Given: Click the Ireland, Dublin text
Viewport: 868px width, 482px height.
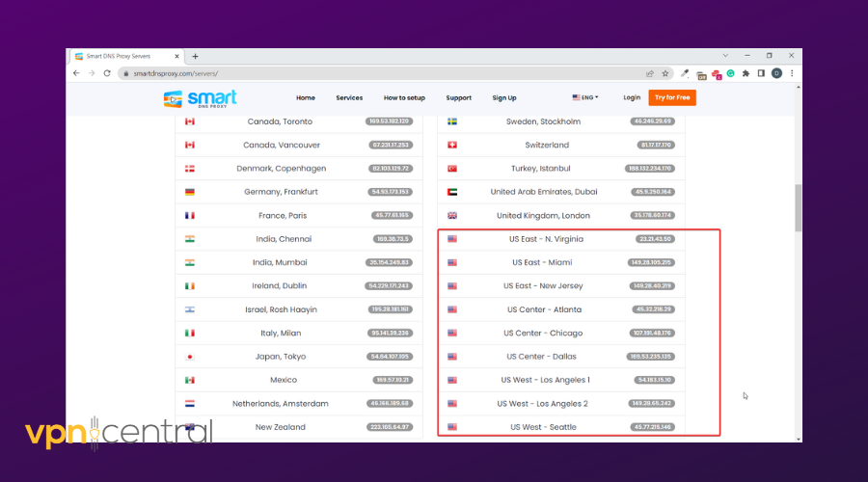Looking at the screenshot, I should click(279, 286).
